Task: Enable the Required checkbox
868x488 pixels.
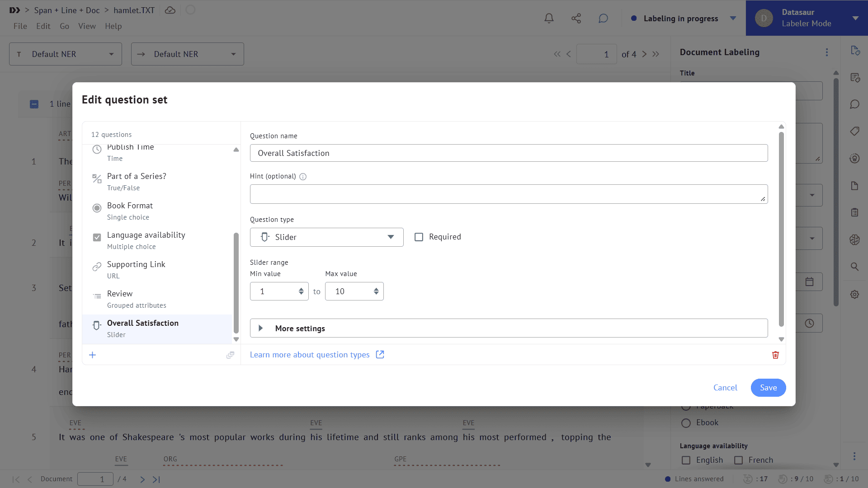Action: pyautogui.click(x=419, y=237)
